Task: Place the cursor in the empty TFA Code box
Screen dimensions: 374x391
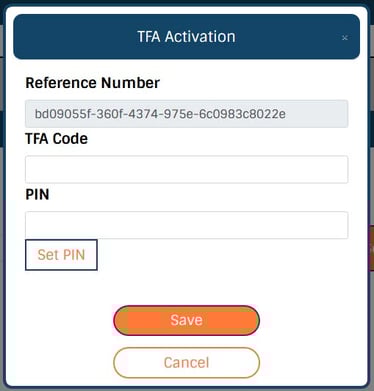Action: (187, 169)
